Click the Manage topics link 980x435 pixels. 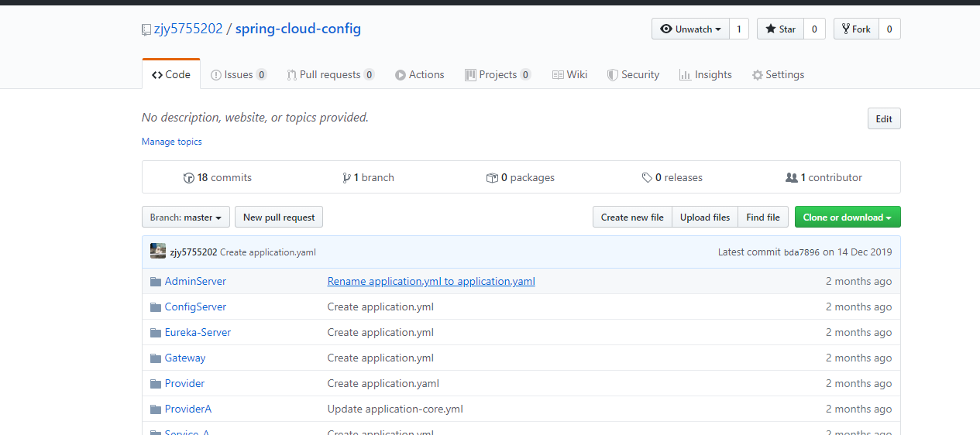[172, 142]
